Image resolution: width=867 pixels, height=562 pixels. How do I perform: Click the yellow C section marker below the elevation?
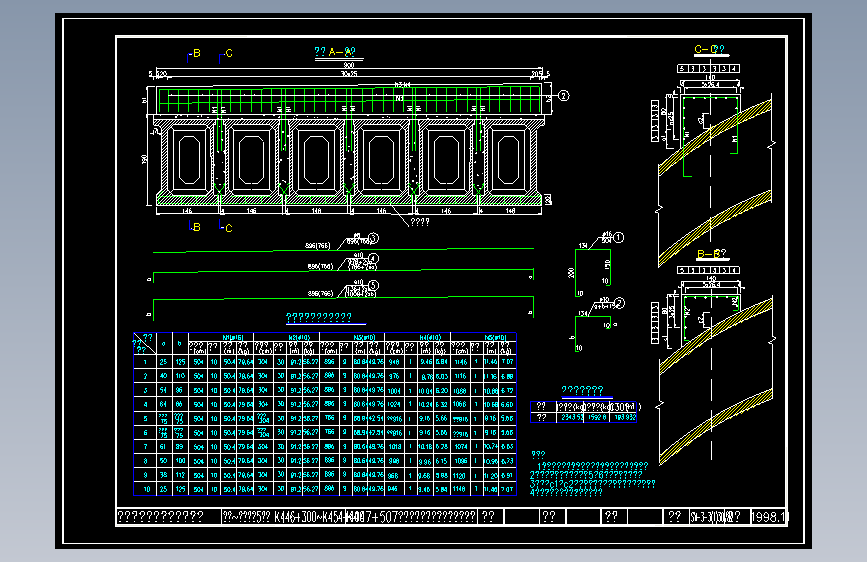(228, 228)
